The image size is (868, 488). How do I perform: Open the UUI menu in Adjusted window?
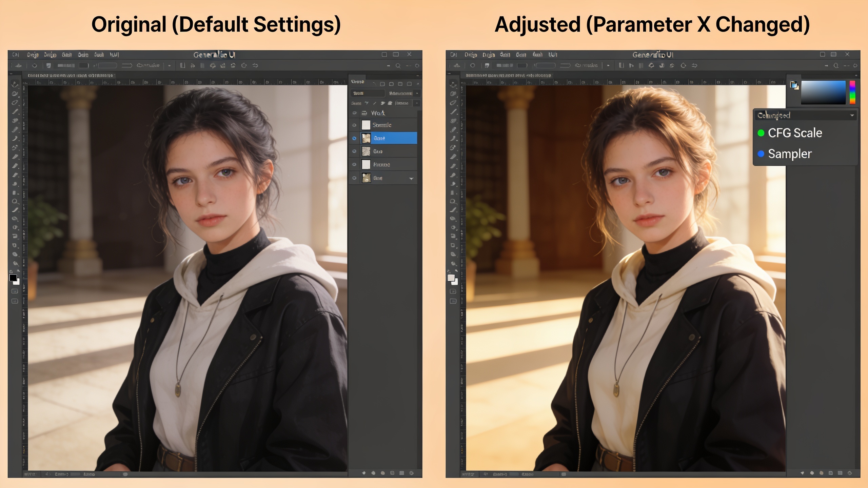pyautogui.click(x=553, y=55)
